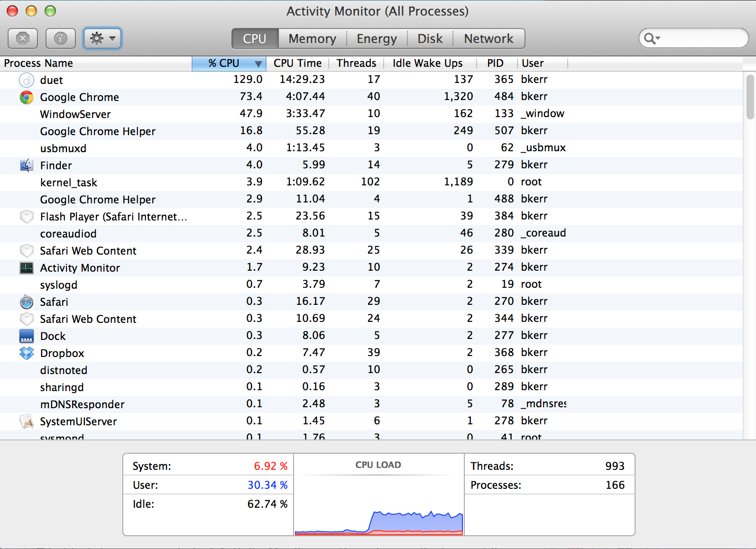The width and height of the screenshot is (756, 549).
Task: Click the User 30.34 % value
Action: click(x=267, y=485)
